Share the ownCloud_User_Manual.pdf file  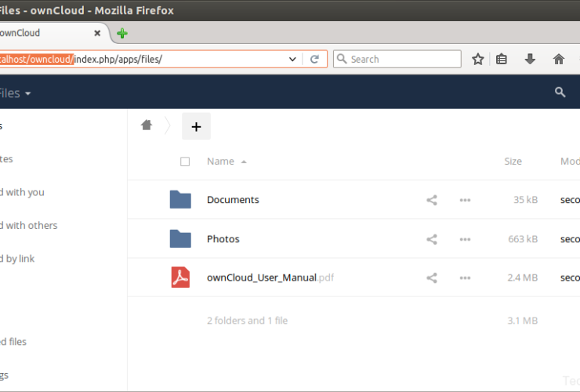pyautogui.click(x=431, y=278)
